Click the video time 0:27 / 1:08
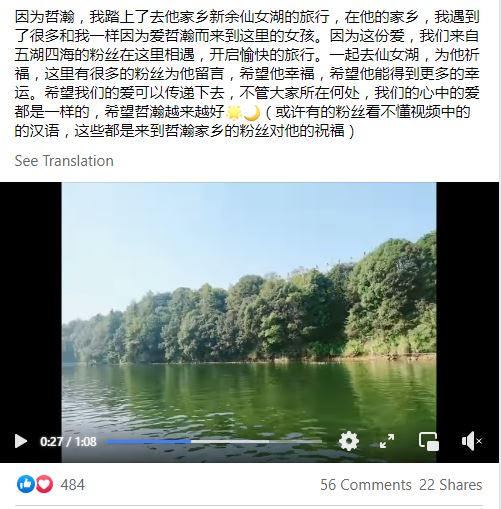501x509 pixels. click(68, 442)
